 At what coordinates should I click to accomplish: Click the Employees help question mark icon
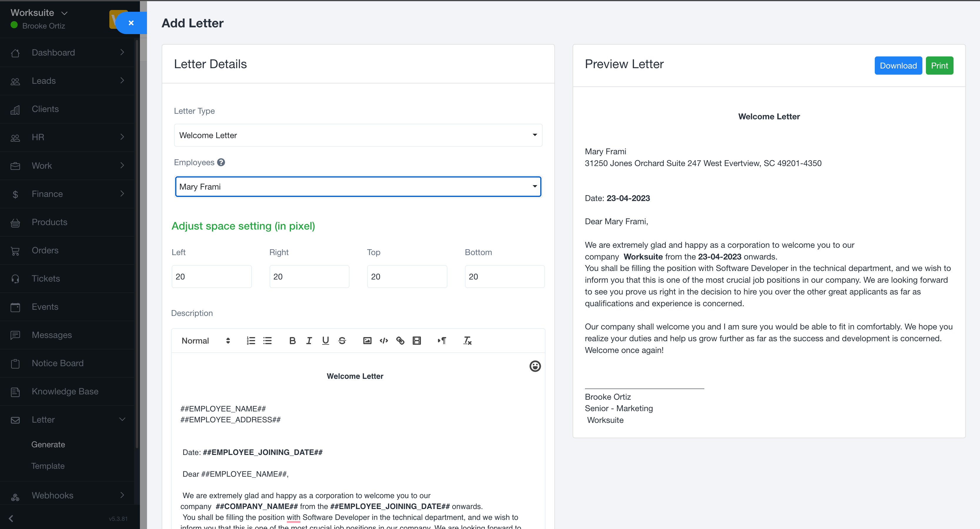pyautogui.click(x=221, y=163)
